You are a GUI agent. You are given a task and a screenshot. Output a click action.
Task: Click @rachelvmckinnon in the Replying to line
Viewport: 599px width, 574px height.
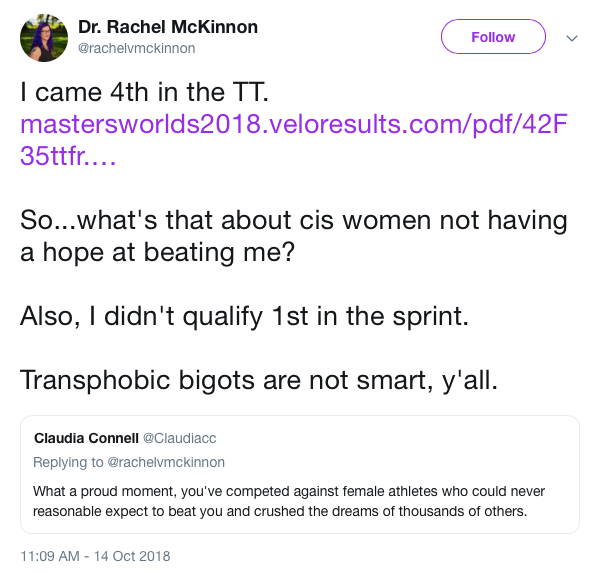tap(166, 462)
